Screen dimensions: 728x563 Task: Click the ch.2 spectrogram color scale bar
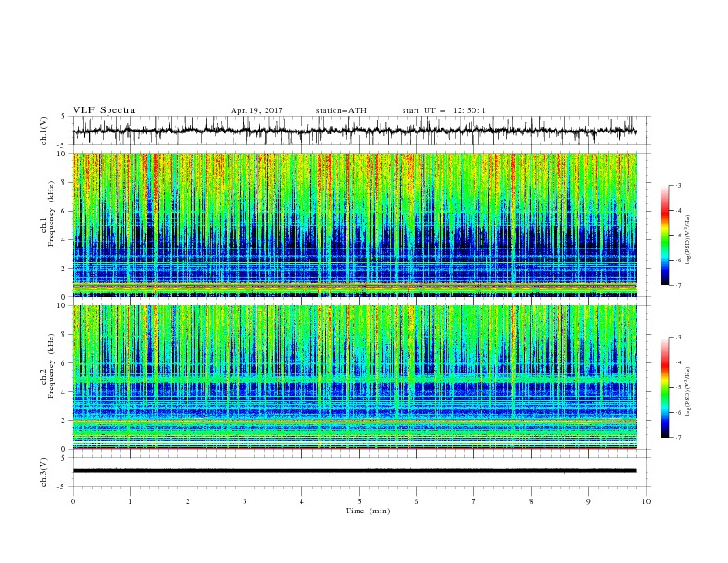pyautogui.click(x=665, y=387)
